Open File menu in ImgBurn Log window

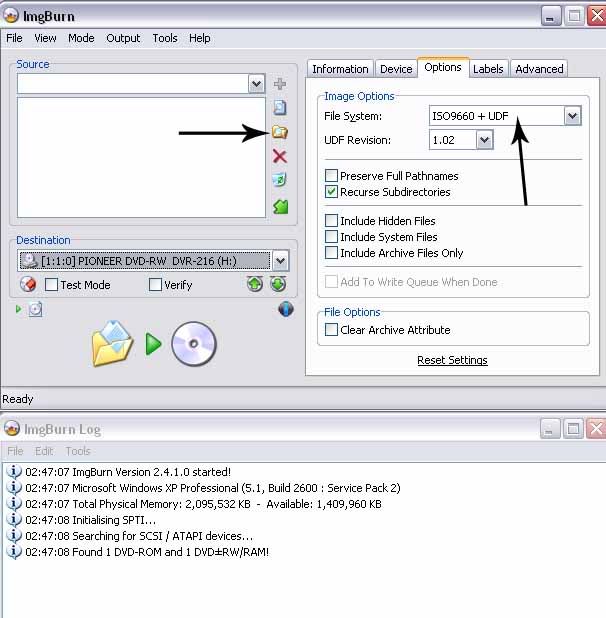click(x=15, y=451)
